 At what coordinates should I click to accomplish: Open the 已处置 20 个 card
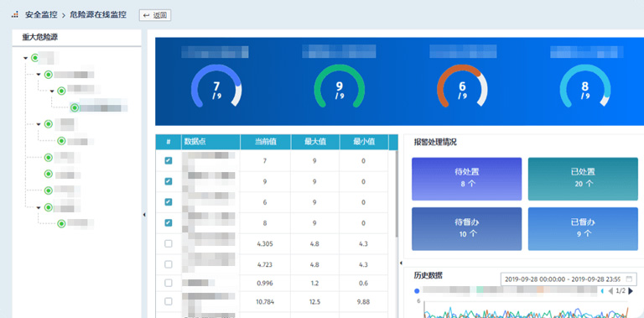coord(583,179)
